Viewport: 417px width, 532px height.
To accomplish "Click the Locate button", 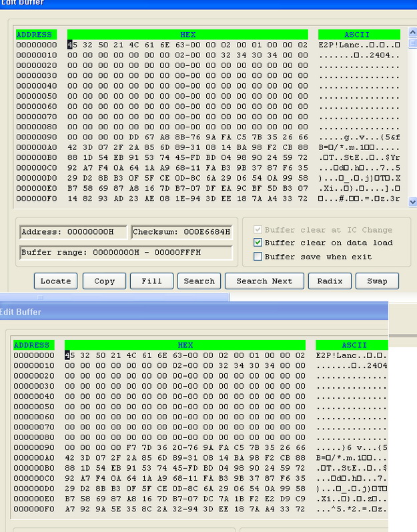I will pyautogui.click(x=56, y=281).
